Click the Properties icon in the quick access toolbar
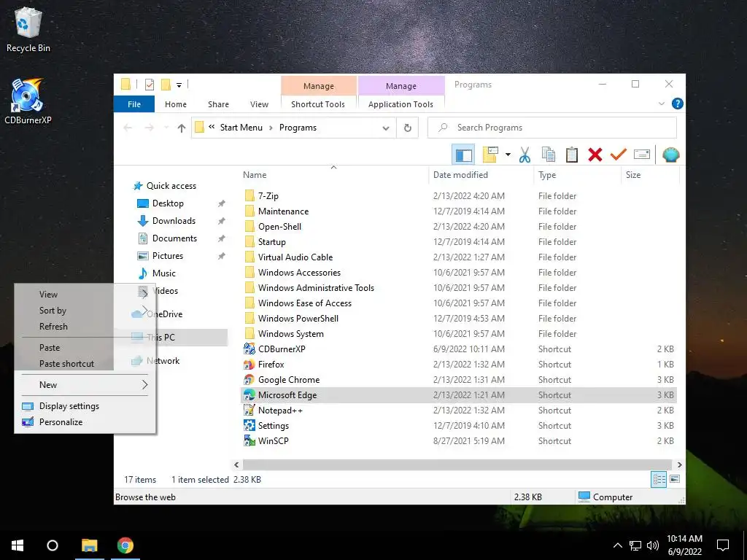This screenshot has width=747, height=560. 149,85
